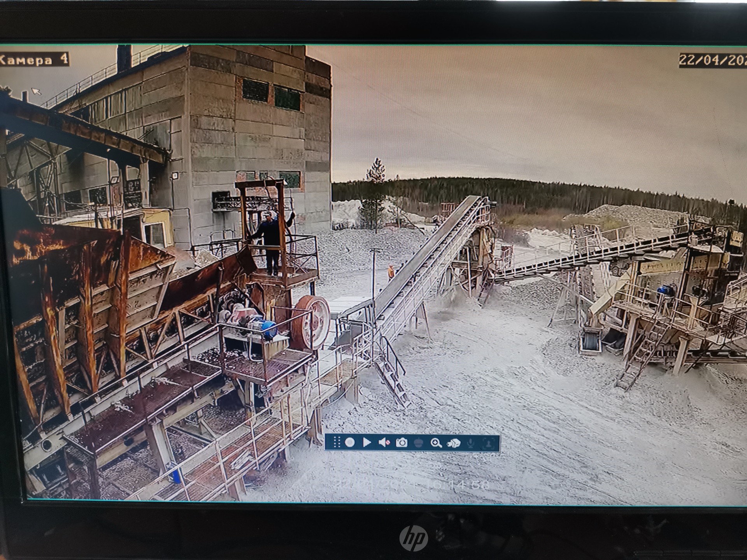Enable two-way talk microphone icon
This screenshot has width=747, height=560.
click(x=471, y=443)
